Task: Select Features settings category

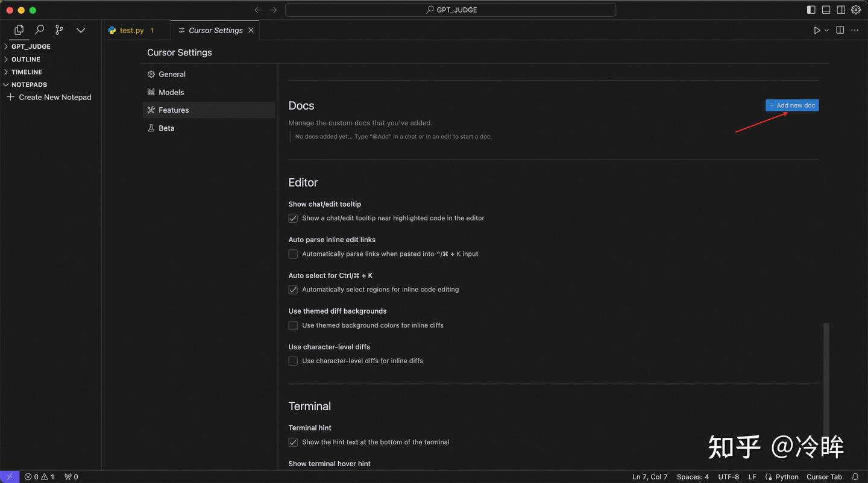Action: tap(209, 110)
